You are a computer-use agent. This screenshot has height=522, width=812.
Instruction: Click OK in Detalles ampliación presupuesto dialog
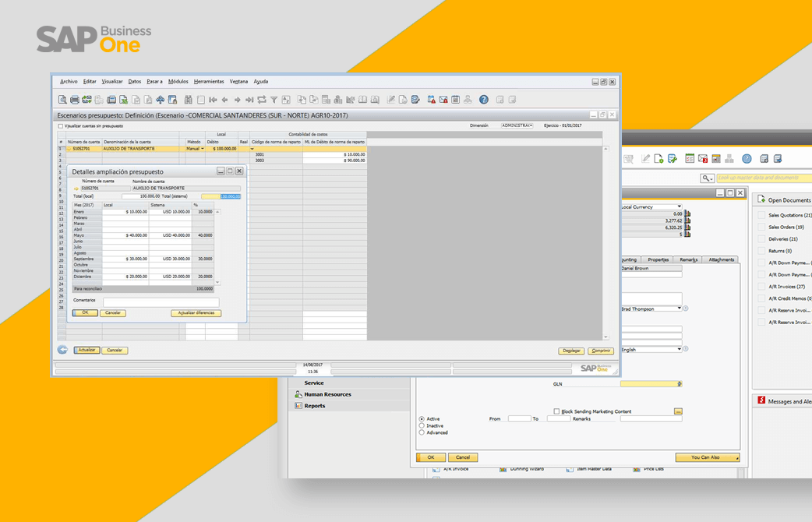[85, 312]
